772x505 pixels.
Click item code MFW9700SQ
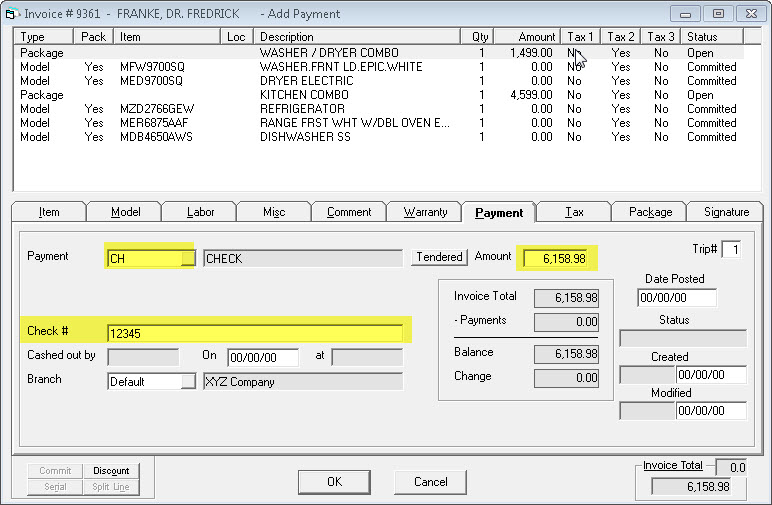click(152, 67)
